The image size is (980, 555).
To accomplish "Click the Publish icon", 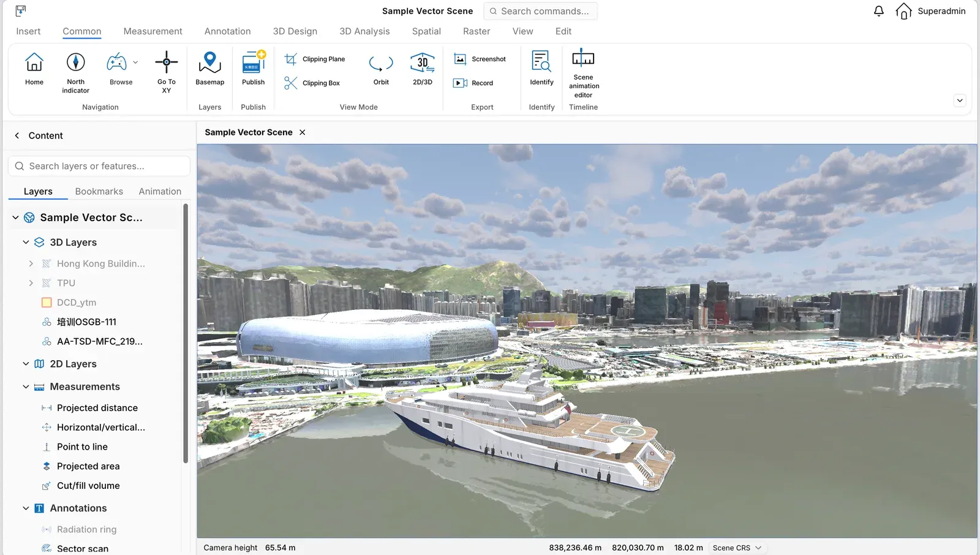I will pos(253,62).
